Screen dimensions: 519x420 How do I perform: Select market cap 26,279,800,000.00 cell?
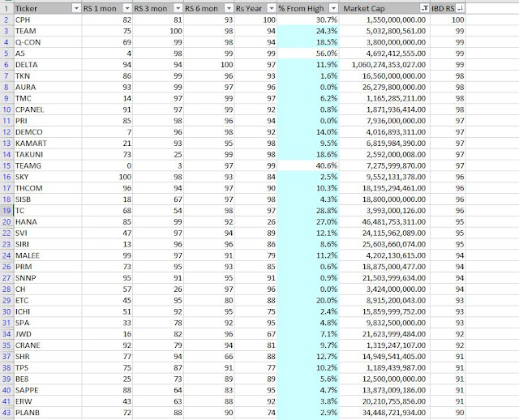click(384, 87)
